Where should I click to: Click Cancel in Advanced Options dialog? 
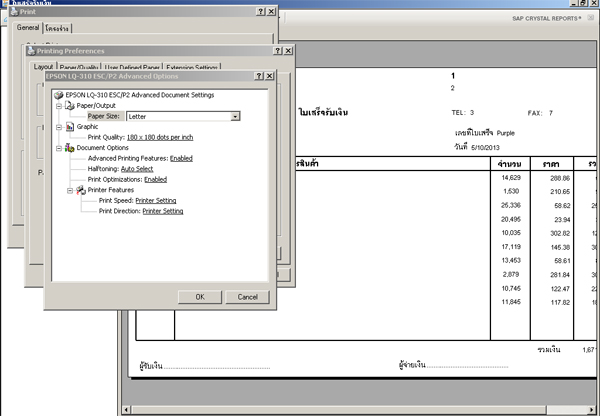(x=248, y=297)
